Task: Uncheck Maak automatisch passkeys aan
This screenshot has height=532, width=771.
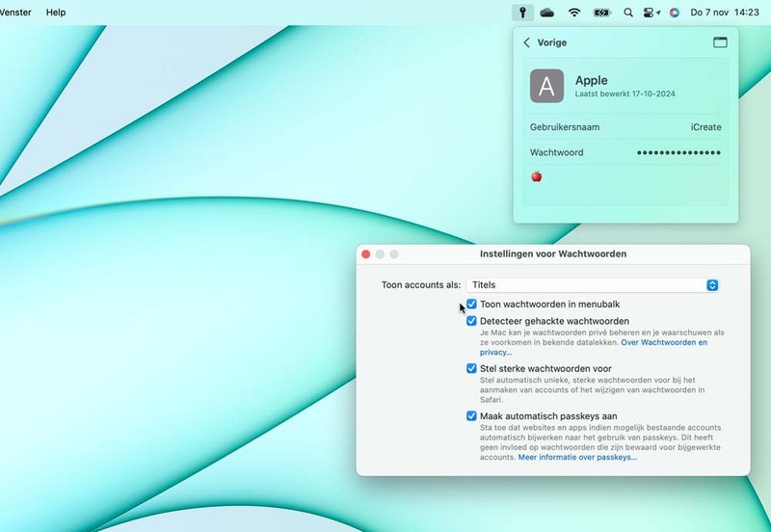Action: click(x=471, y=416)
